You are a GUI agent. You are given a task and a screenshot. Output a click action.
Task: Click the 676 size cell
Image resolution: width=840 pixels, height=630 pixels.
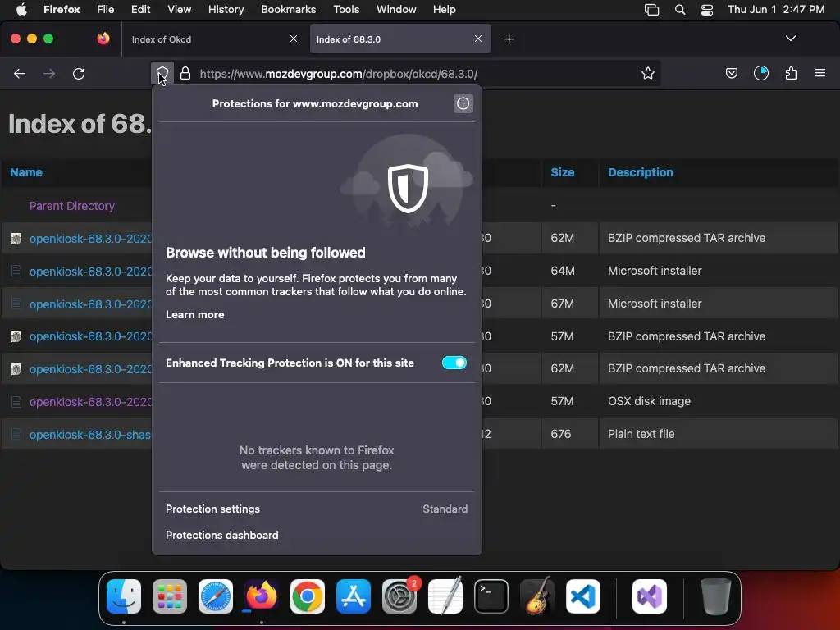tap(561, 434)
